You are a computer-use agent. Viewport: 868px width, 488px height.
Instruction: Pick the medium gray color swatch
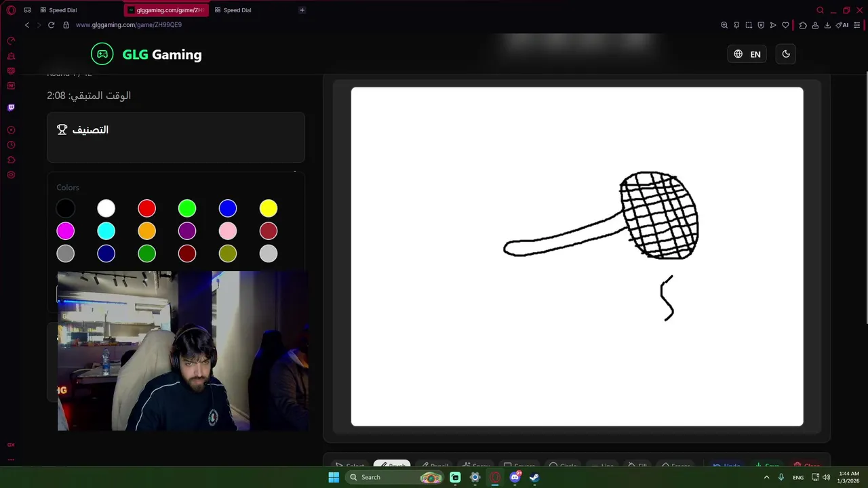(x=66, y=253)
